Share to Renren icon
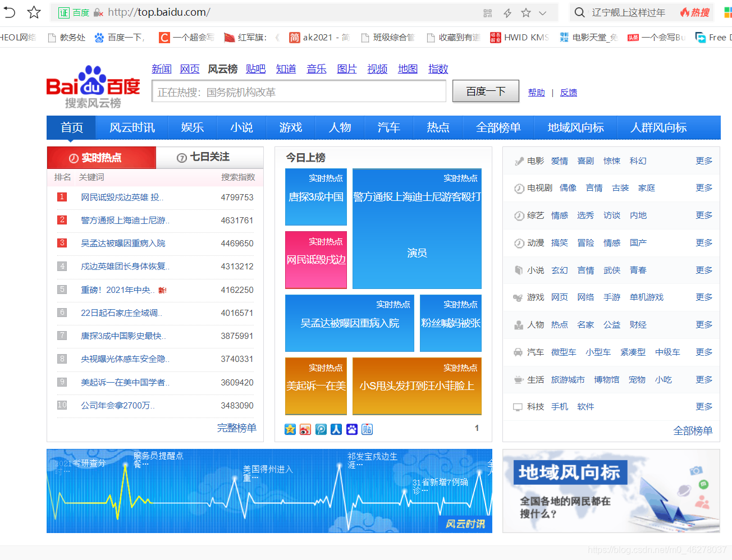732x560 pixels. pyautogui.click(x=336, y=429)
